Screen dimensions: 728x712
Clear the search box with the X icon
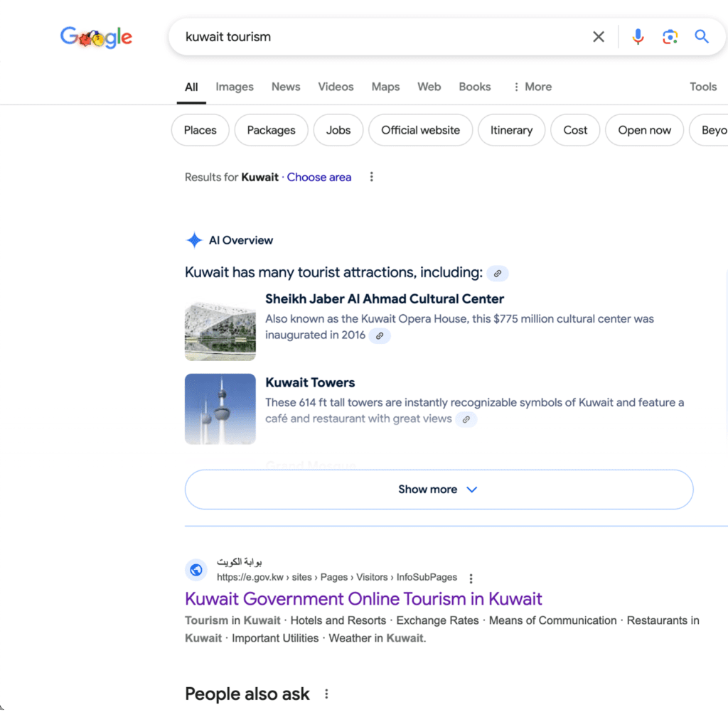pos(599,37)
